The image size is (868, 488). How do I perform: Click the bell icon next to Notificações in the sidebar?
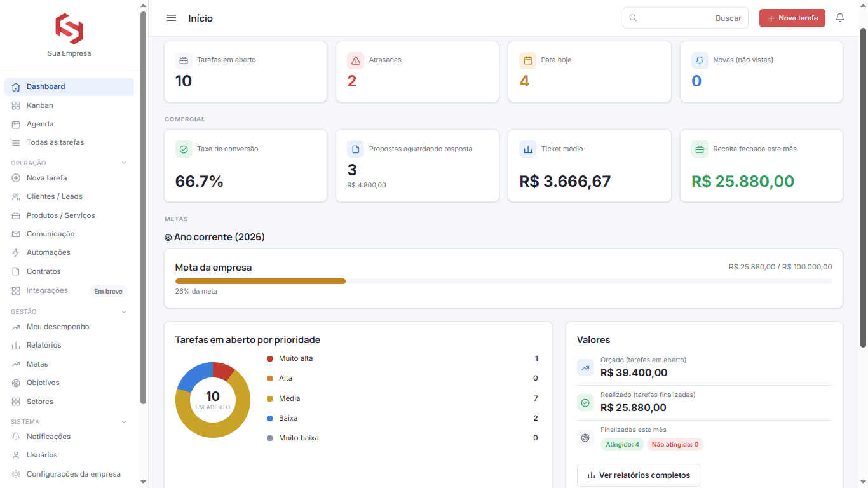coord(16,437)
